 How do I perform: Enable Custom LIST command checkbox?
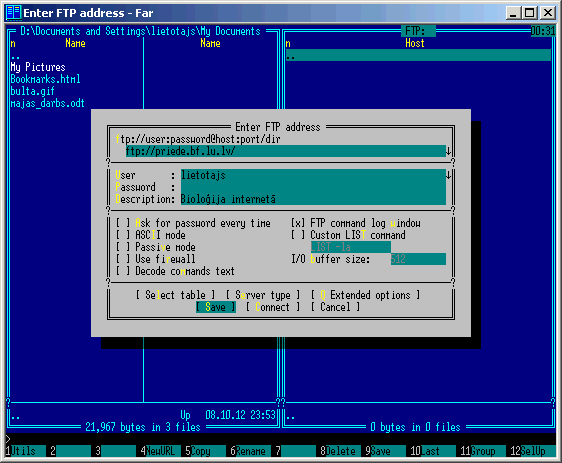[x=348, y=235]
